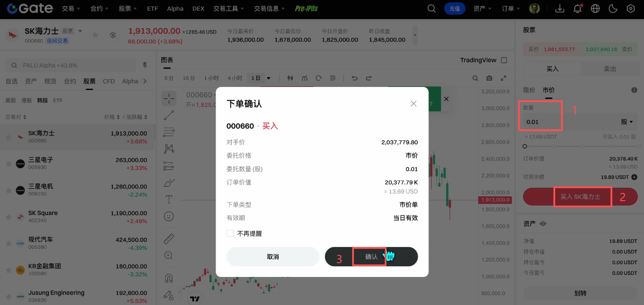Viewport: 644px width, 305px height.
Task: Select the trend line drawing tool
Action: click(169, 115)
